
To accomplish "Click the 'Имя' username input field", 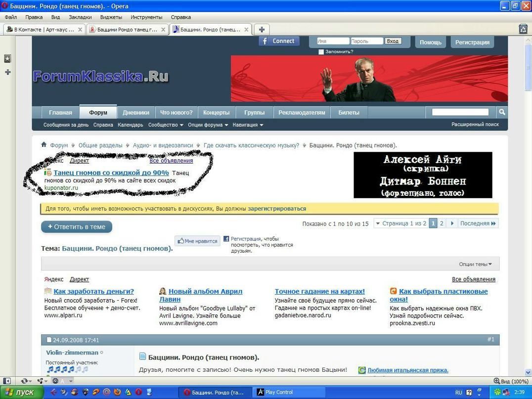I will click(x=332, y=41).
